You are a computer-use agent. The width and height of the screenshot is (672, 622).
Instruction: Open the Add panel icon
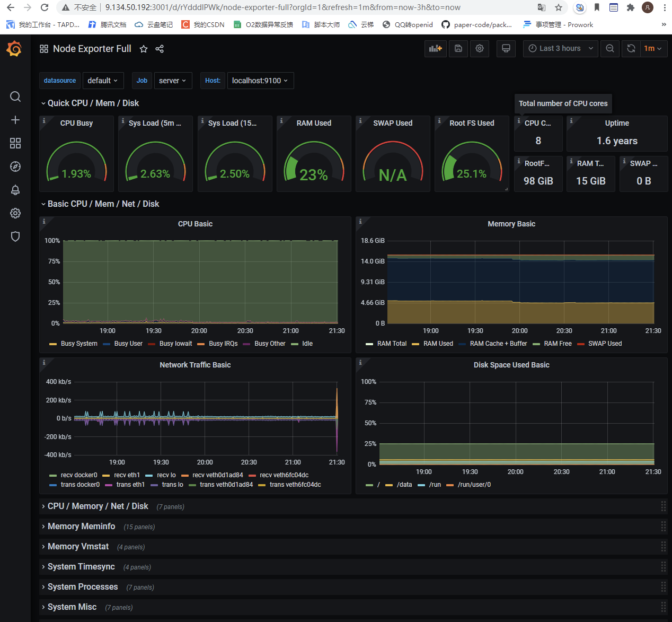pos(435,48)
